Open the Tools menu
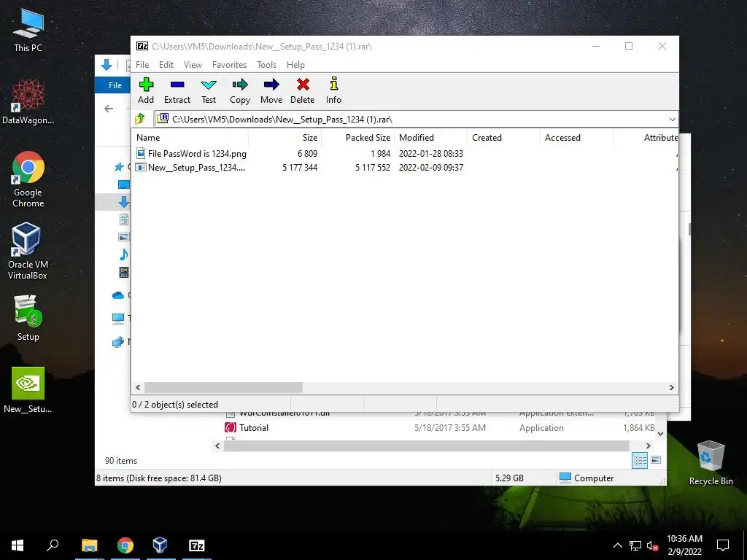This screenshot has height=560, width=747. tap(266, 65)
